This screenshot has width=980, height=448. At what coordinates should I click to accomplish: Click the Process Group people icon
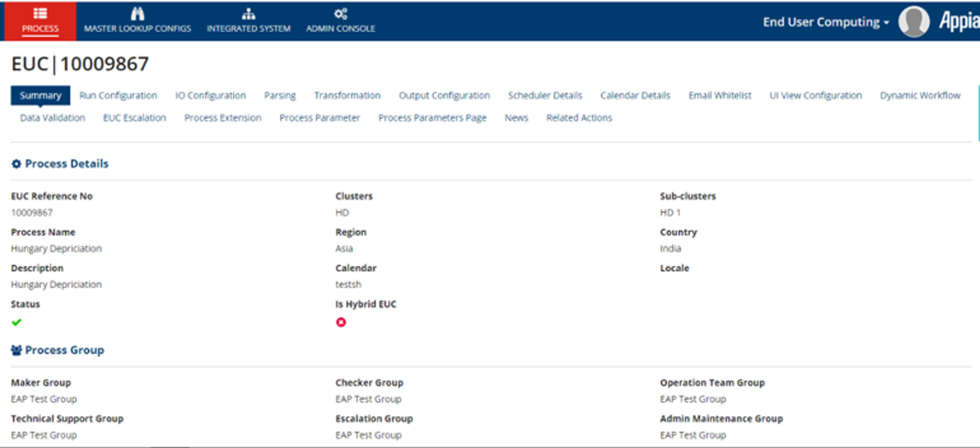tap(16, 350)
